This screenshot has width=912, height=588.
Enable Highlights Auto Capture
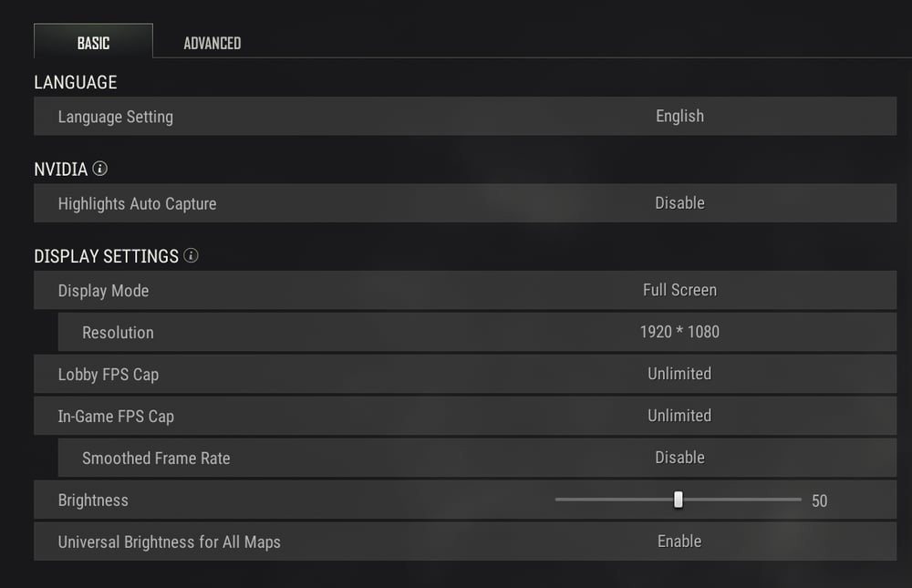point(679,203)
